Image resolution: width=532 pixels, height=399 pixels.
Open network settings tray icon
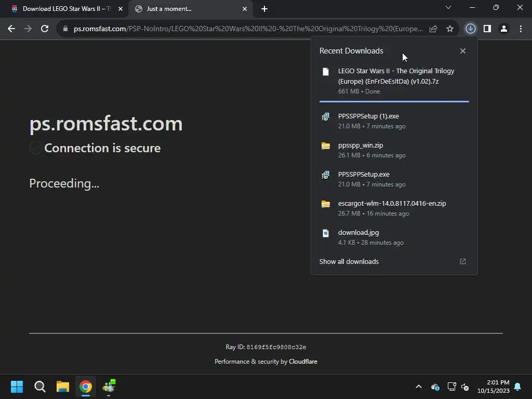tap(451, 387)
